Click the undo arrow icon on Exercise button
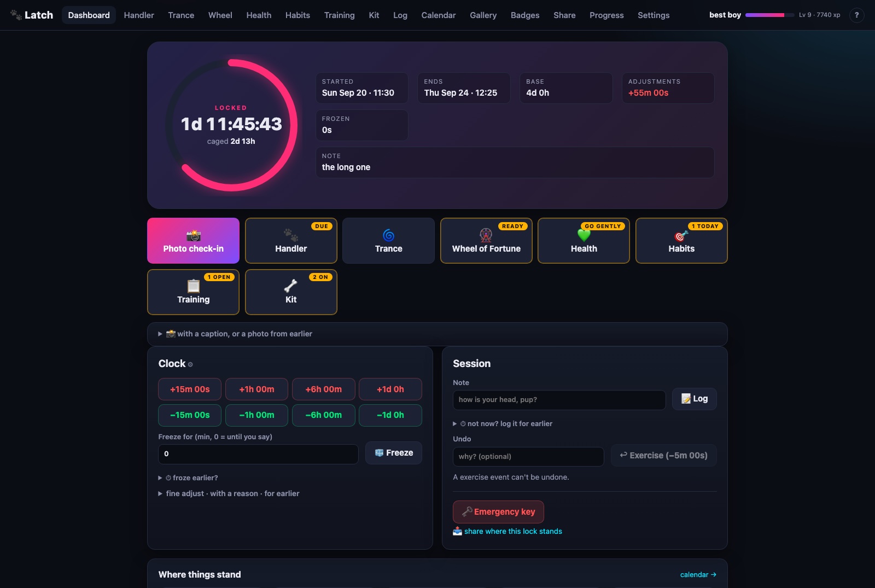875x588 pixels. [x=623, y=455]
